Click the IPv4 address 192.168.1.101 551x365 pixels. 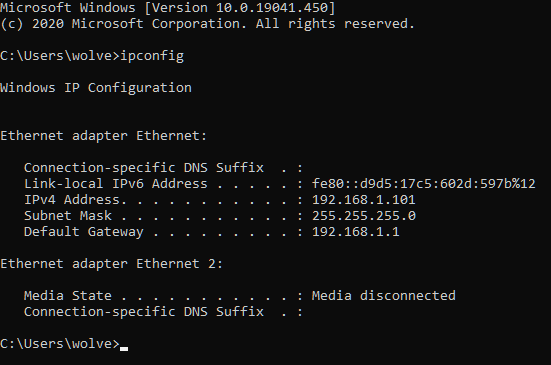pos(363,200)
